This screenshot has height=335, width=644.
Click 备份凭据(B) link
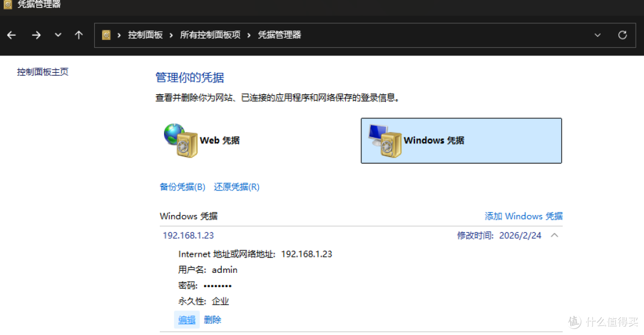[182, 187]
